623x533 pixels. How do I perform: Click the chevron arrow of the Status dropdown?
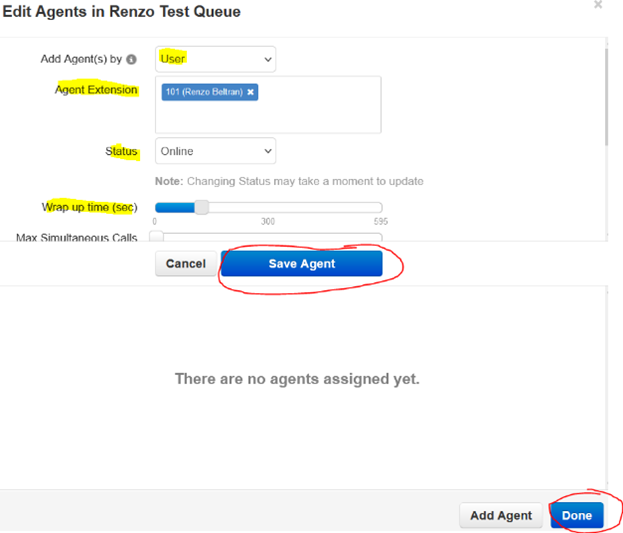point(268,151)
